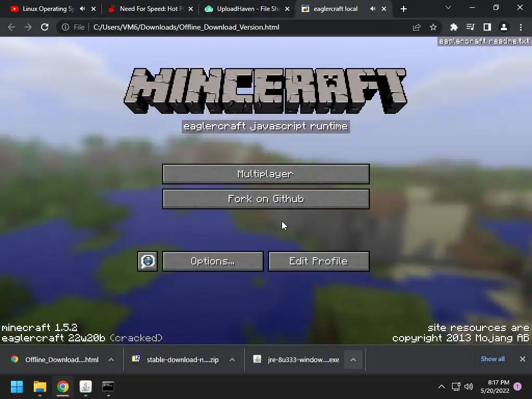The height and width of the screenshot is (399, 532).
Task: Close the eaglercraft local tab
Action: pyautogui.click(x=384, y=9)
